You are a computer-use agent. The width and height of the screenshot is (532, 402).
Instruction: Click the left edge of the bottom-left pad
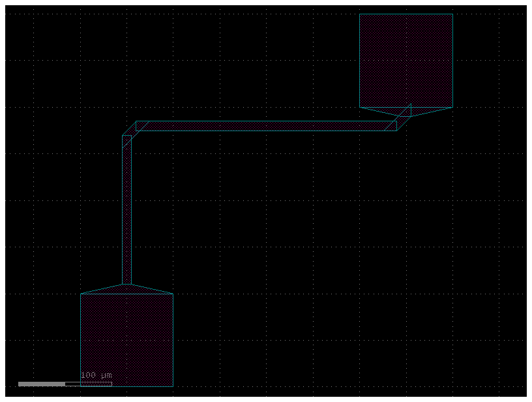tap(80, 339)
